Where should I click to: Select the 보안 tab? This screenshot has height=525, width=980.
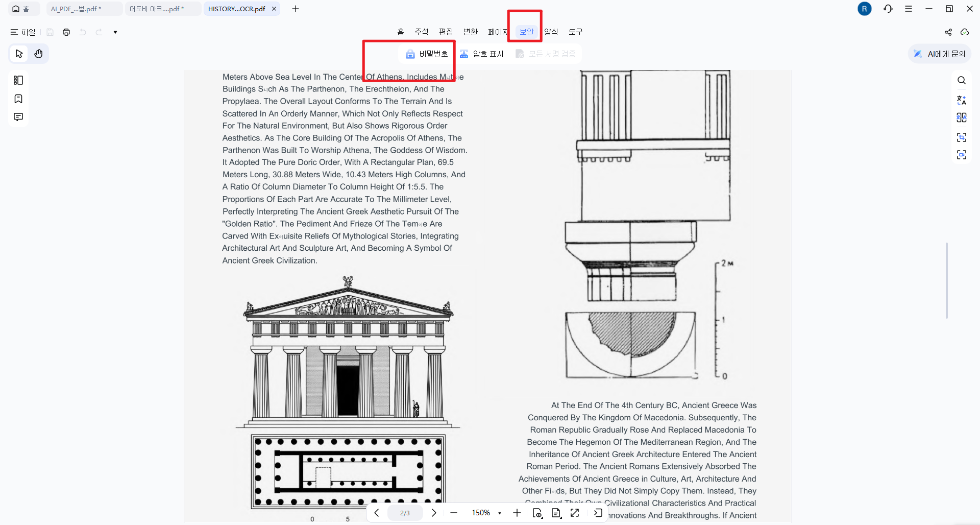[x=527, y=32]
